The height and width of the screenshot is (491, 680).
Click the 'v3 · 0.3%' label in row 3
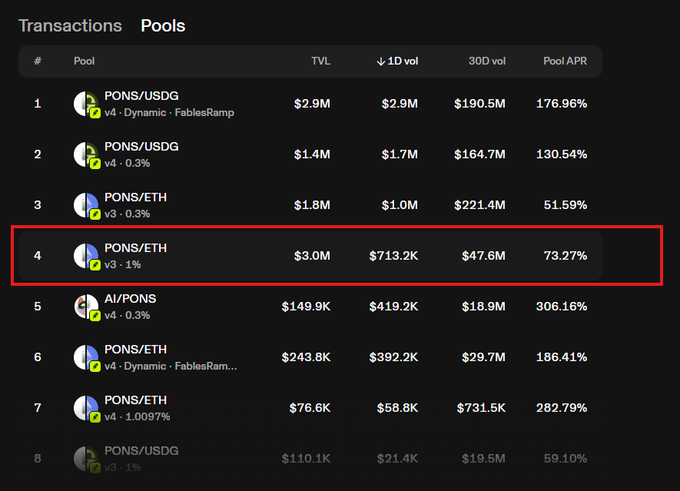click(127, 214)
